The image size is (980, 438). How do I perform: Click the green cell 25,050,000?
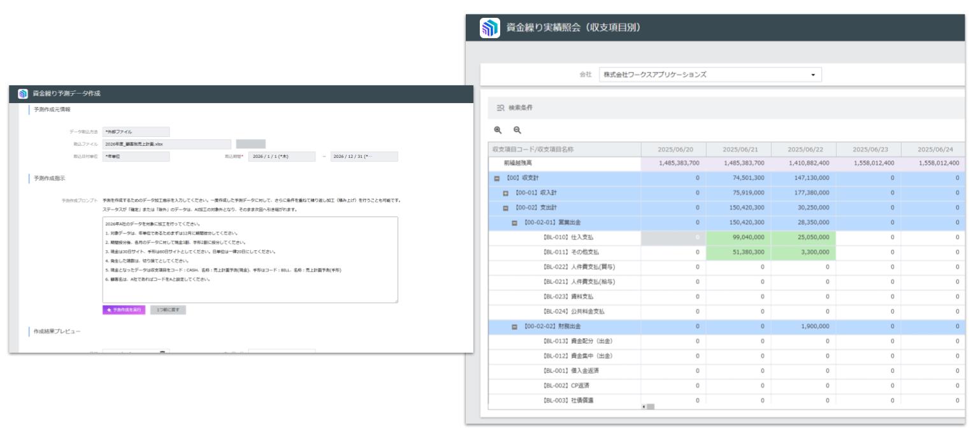tap(803, 237)
